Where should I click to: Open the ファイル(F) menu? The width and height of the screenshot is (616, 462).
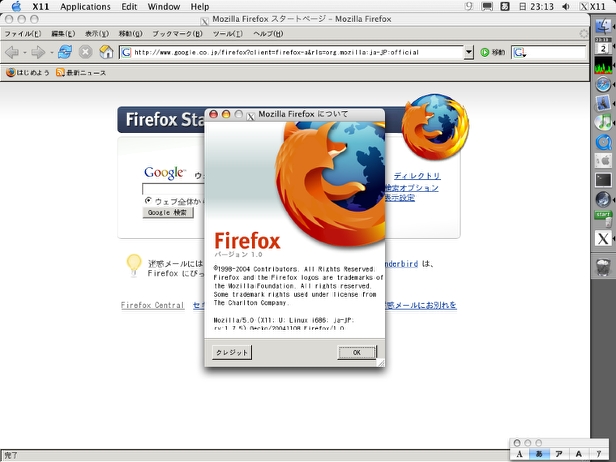pyautogui.click(x=23, y=34)
